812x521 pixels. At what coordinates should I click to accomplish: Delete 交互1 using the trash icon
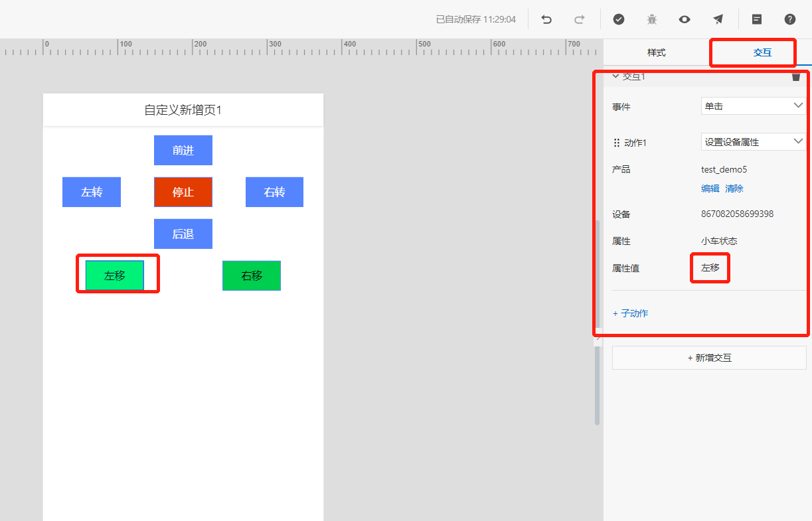[x=796, y=76]
